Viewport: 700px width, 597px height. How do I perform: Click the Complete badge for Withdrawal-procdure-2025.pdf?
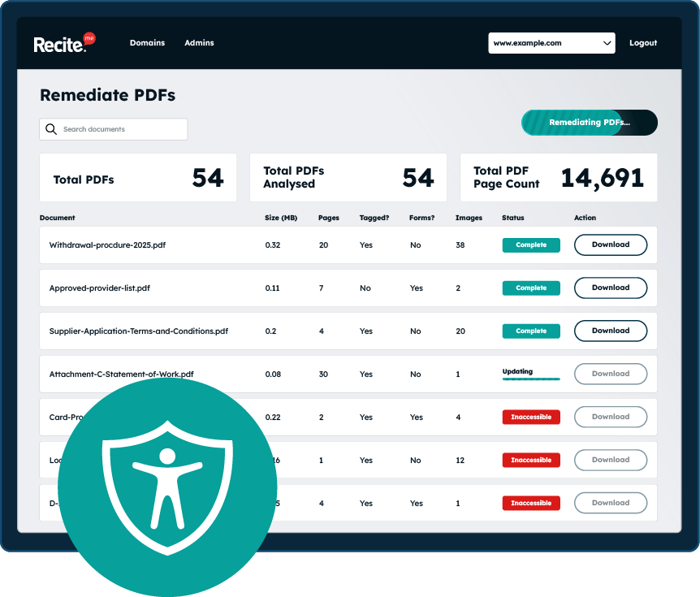(x=531, y=244)
